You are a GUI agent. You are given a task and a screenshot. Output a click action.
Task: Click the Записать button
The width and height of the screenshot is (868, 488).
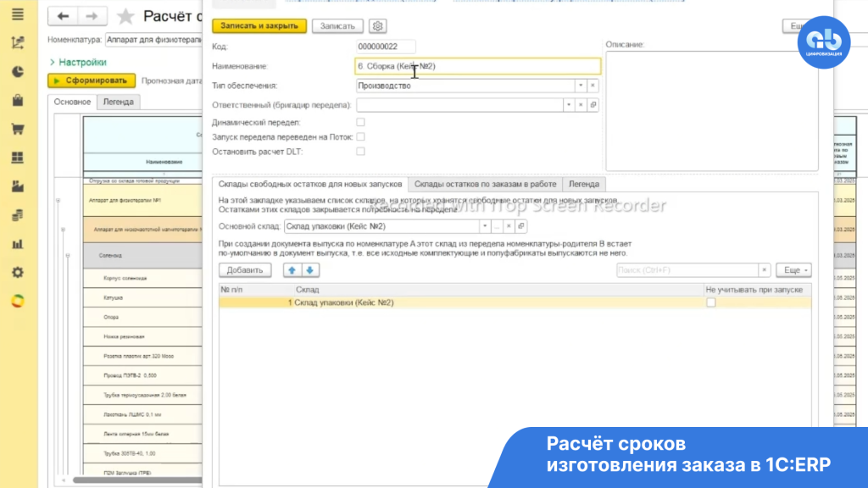337,26
